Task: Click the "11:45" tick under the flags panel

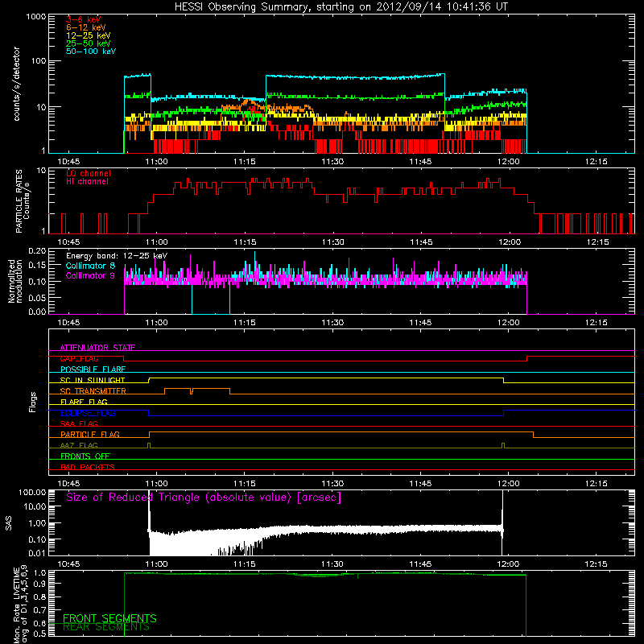Action: point(420,484)
